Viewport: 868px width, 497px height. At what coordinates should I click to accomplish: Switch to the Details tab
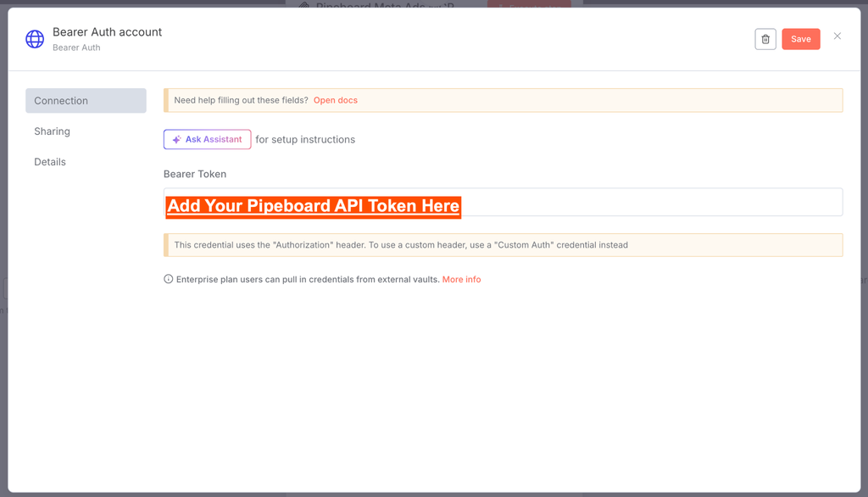[x=50, y=162]
